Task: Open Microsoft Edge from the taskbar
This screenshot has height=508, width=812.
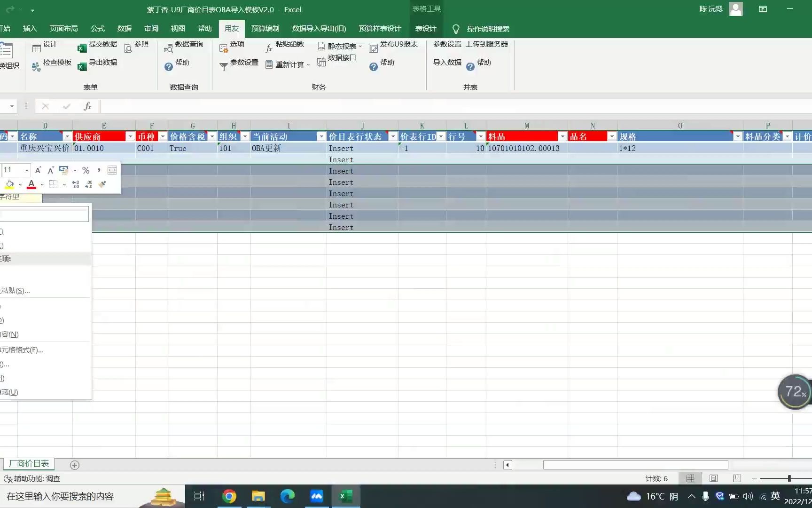Action: tap(287, 497)
